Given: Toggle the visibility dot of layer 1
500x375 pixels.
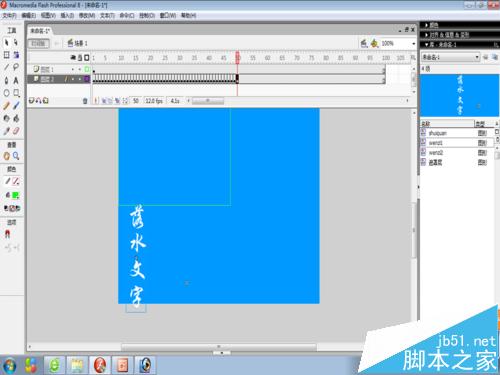Looking at the screenshot, I should click(73, 69).
